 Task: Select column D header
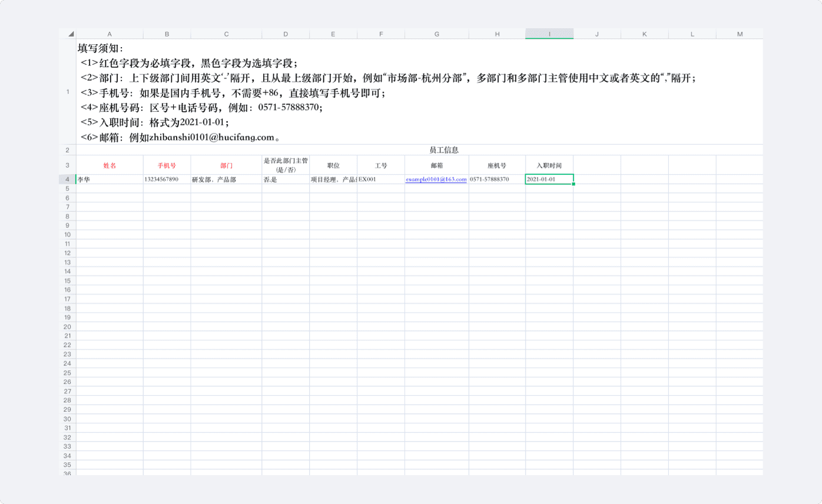(286, 34)
